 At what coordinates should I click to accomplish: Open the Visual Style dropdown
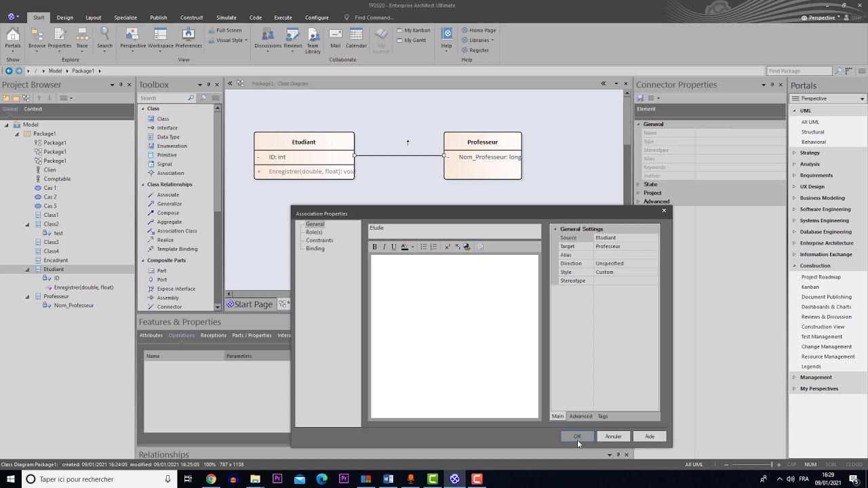(227, 40)
